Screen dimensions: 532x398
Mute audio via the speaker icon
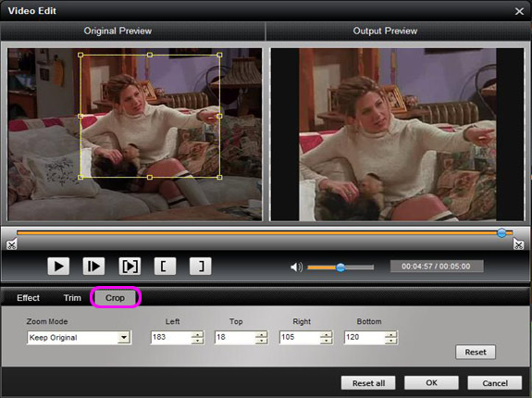pyautogui.click(x=296, y=267)
